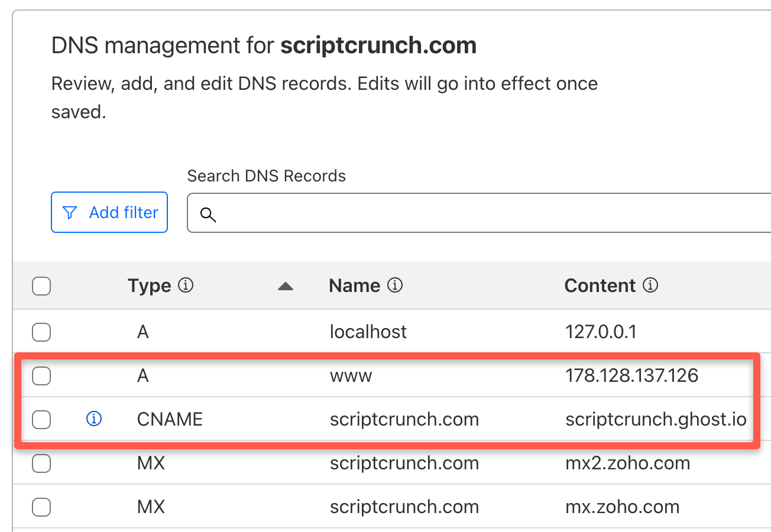Click the Add filter button
Screen dimensions: 771x532
[x=109, y=212]
